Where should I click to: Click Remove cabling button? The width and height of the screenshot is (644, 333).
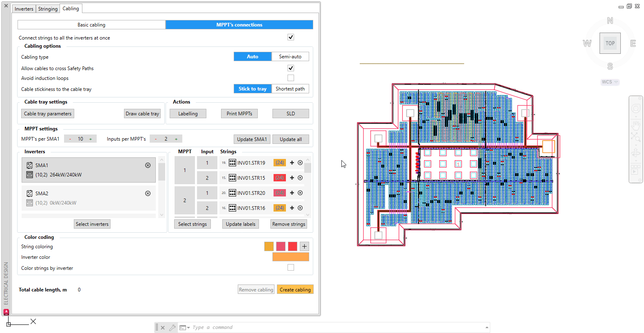256,289
